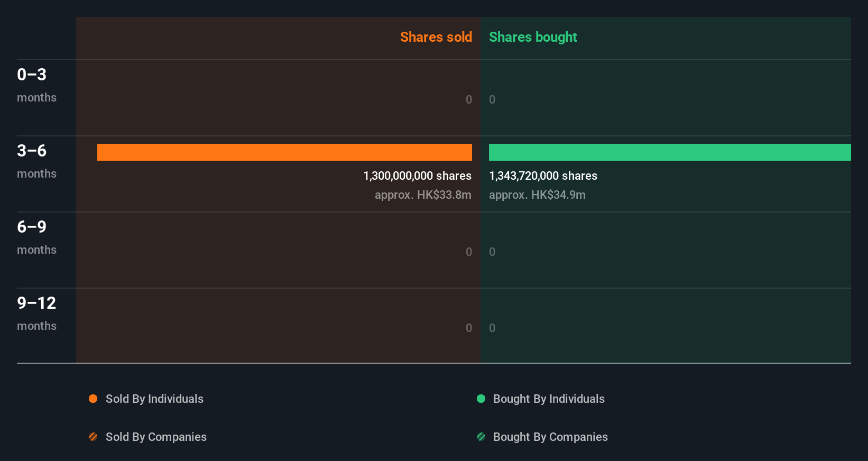Click the 1,343,720,000 shares value
The width and height of the screenshot is (868, 461).
(x=543, y=176)
